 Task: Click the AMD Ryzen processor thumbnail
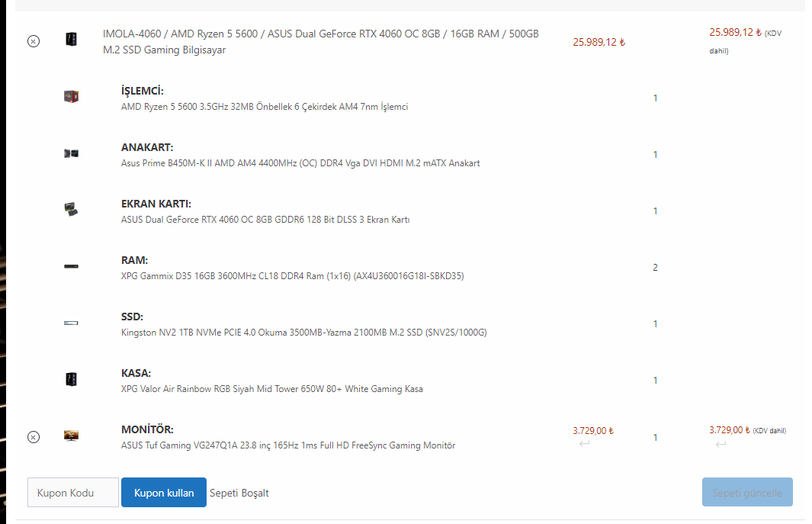click(72, 96)
